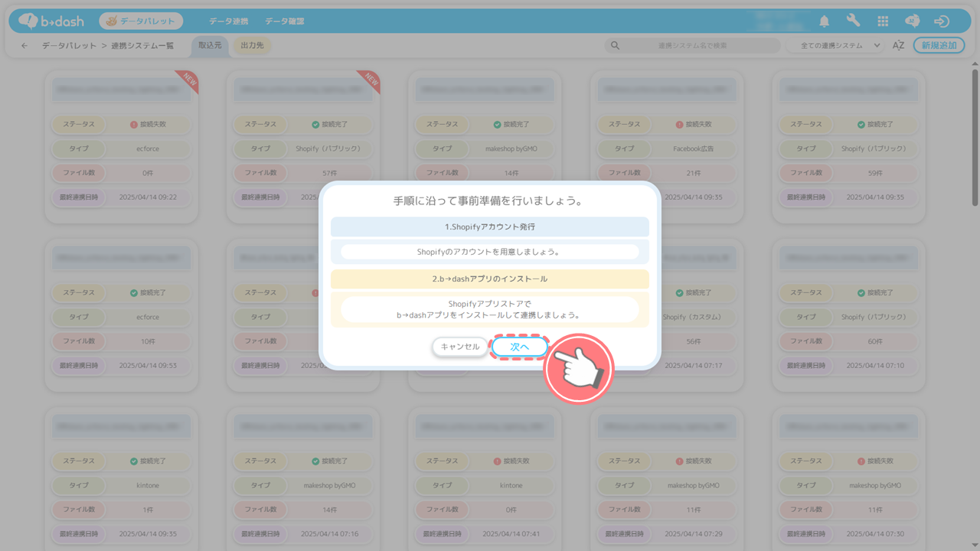Image resolution: width=980 pixels, height=551 pixels.
Task: Open the apps grid menu
Action: pyautogui.click(x=883, y=21)
